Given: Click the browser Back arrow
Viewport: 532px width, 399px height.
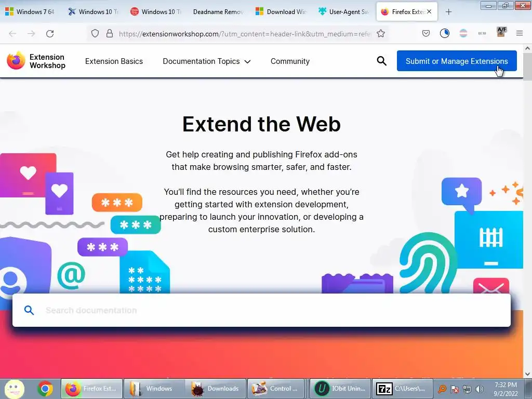Looking at the screenshot, I should [x=12, y=34].
